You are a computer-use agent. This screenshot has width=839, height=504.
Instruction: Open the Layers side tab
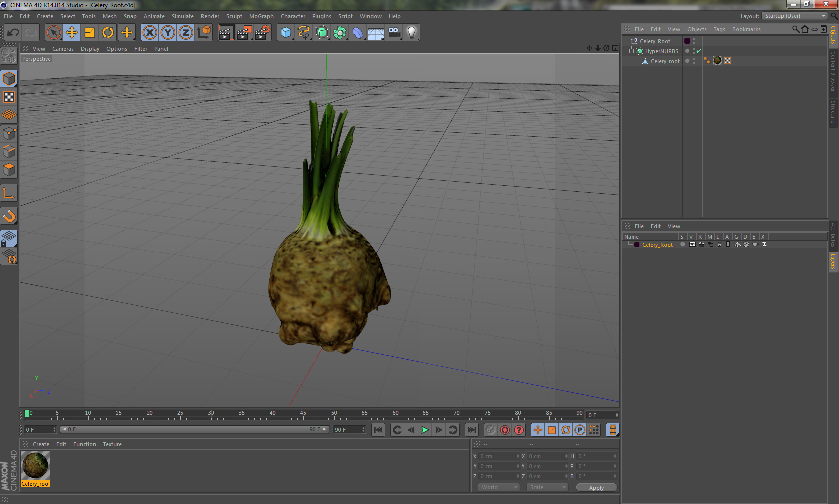pos(833,261)
